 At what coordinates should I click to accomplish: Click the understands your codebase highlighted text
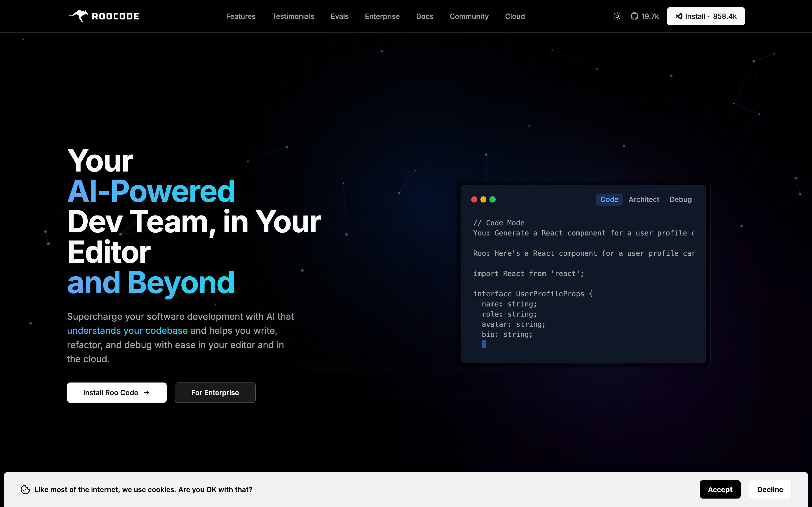(x=127, y=331)
